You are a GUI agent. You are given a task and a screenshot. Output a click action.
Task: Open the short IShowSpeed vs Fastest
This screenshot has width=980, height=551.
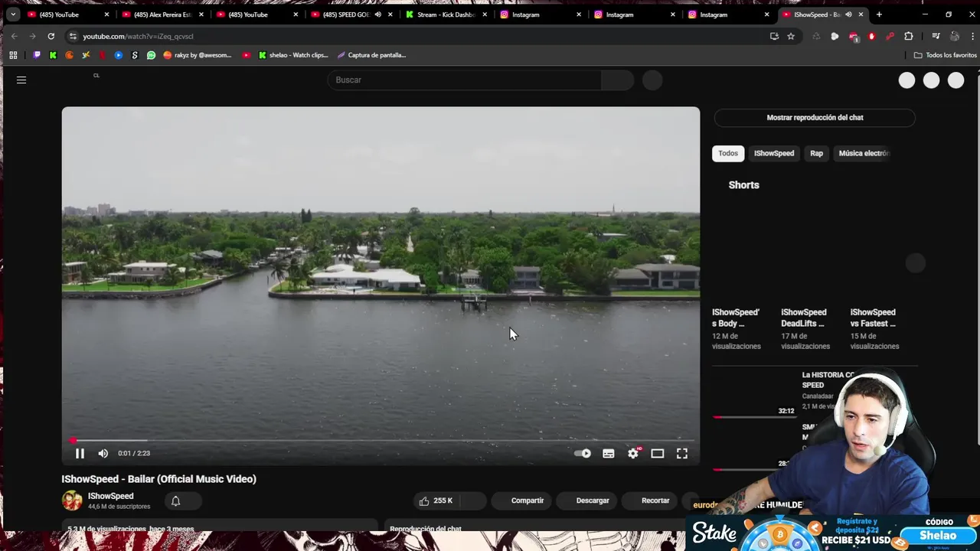click(x=874, y=318)
